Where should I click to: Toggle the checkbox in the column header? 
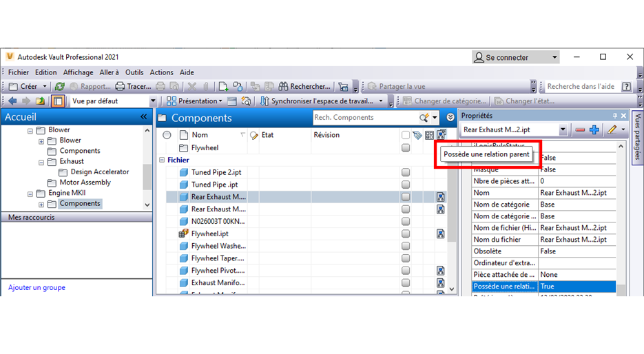pyautogui.click(x=406, y=135)
